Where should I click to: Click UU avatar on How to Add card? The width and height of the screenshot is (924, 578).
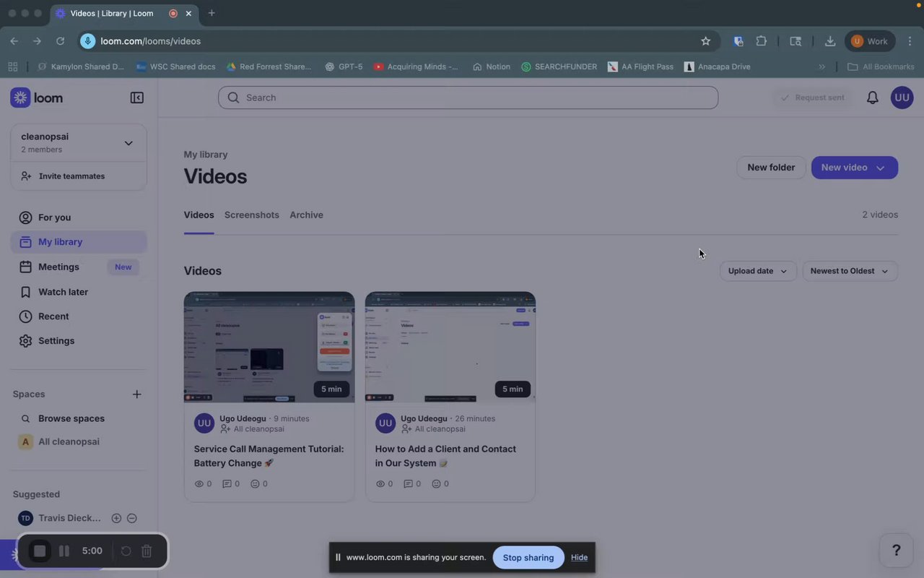(x=385, y=423)
